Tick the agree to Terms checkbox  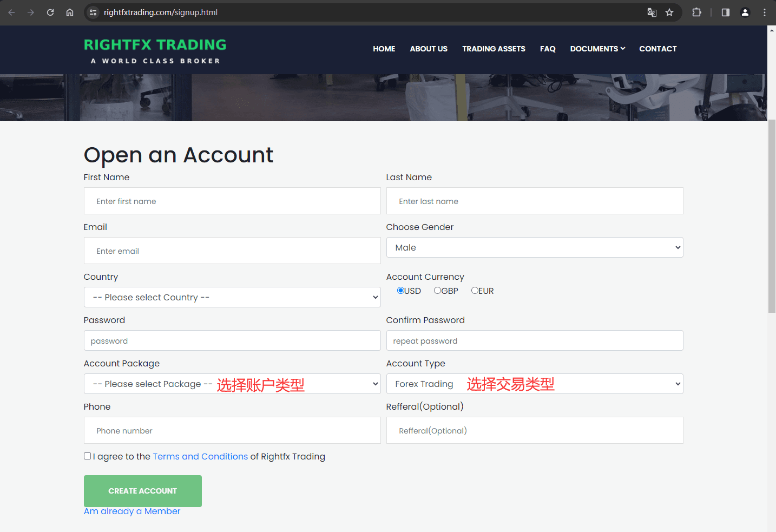tap(87, 456)
